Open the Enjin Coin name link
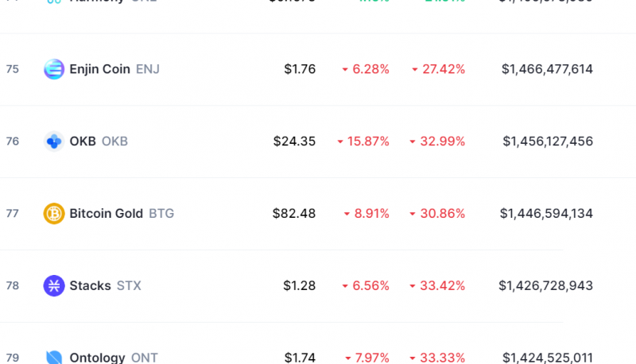Image resolution: width=636 pixels, height=364 pixels. coord(100,69)
